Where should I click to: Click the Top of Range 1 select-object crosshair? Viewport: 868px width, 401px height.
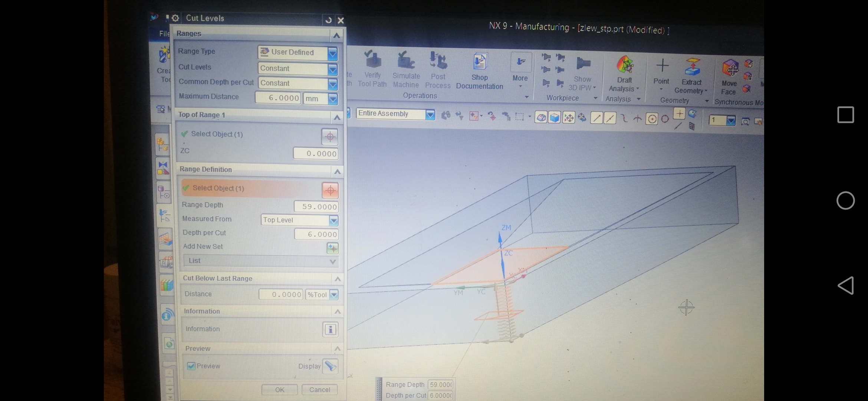click(x=330, y=137)
